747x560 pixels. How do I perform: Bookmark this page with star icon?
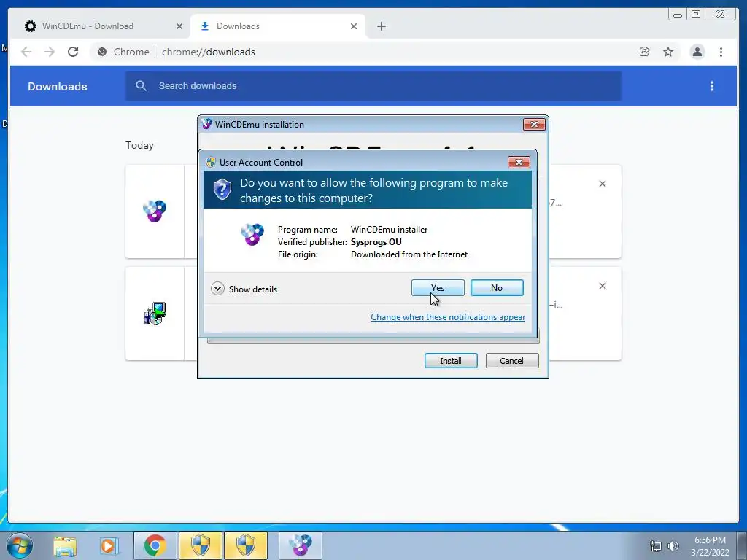coord(668,52)
